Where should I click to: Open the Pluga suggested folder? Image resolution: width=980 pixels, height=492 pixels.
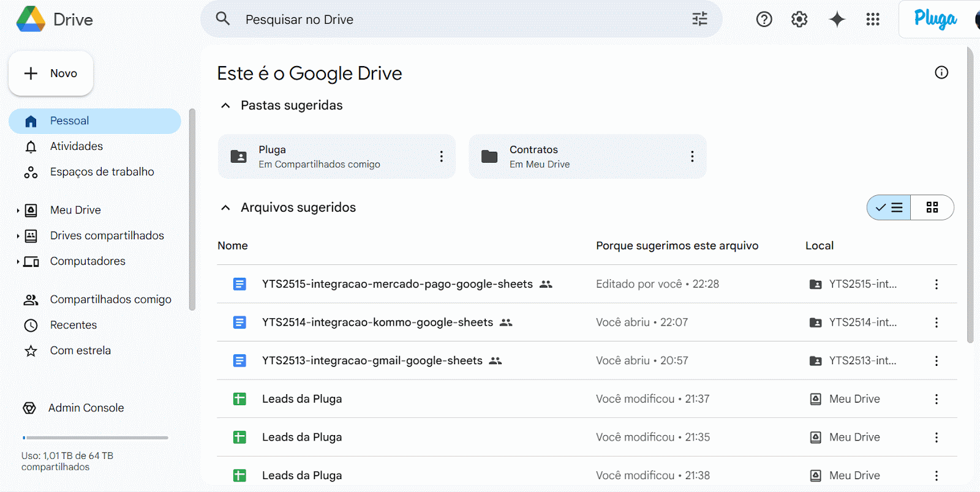point(337,157)
